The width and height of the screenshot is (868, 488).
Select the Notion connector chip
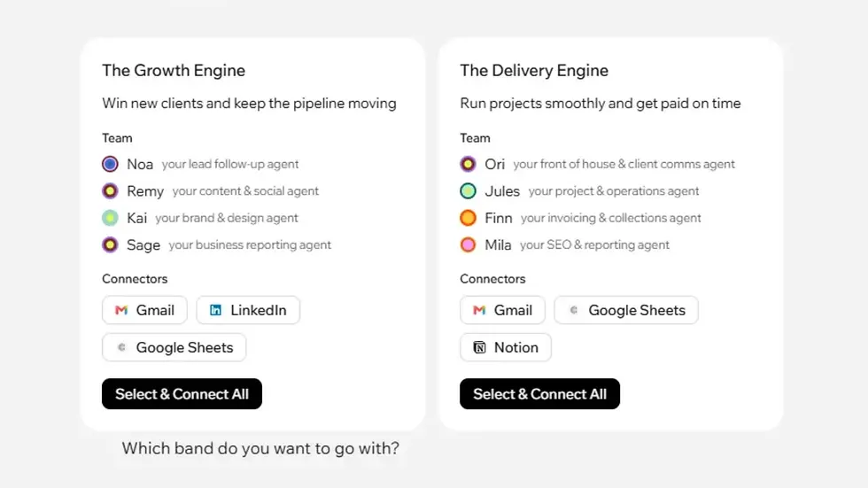(506, 347)
